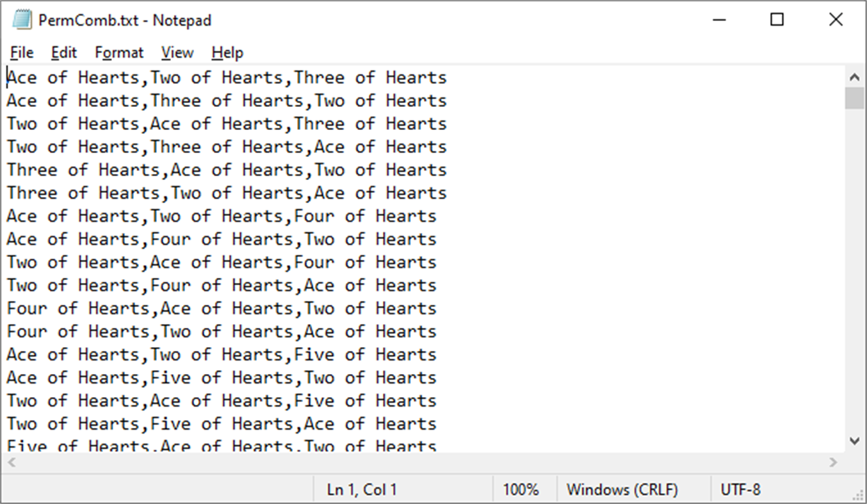Open the Format menu
Image resolution: width=867 pixels, height=504 pixels.
pyautogui.click(x=119, y=53)
